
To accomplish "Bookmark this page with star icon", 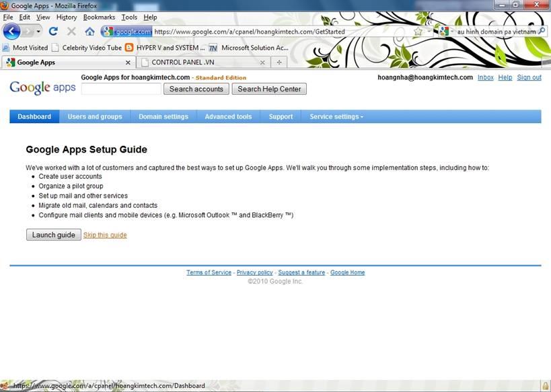I will (x=418, y=32).
